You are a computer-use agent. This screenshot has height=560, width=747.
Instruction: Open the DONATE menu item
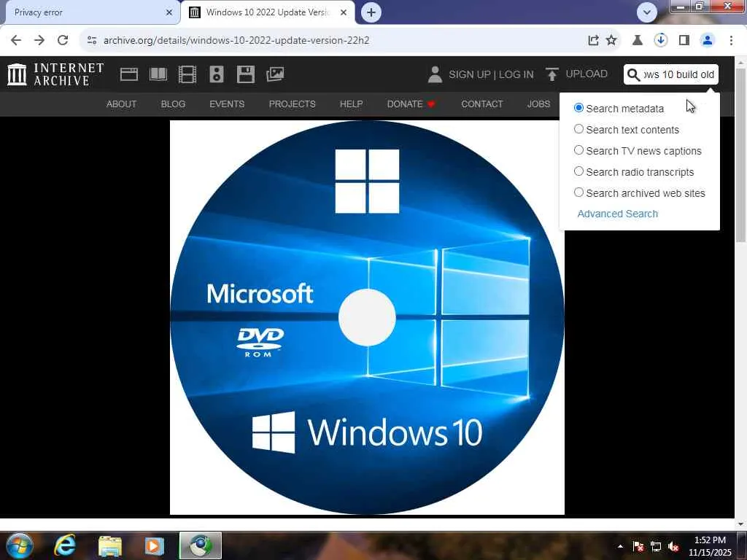point(411,104)
